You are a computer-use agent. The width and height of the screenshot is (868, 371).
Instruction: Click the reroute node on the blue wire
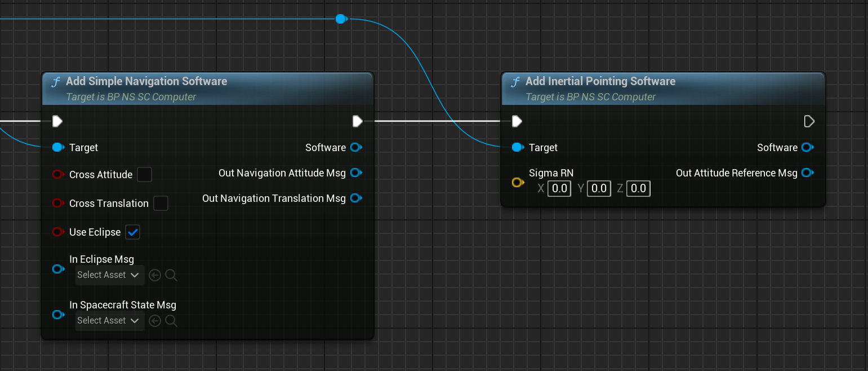pyautogui.click(x=340, y=19)
